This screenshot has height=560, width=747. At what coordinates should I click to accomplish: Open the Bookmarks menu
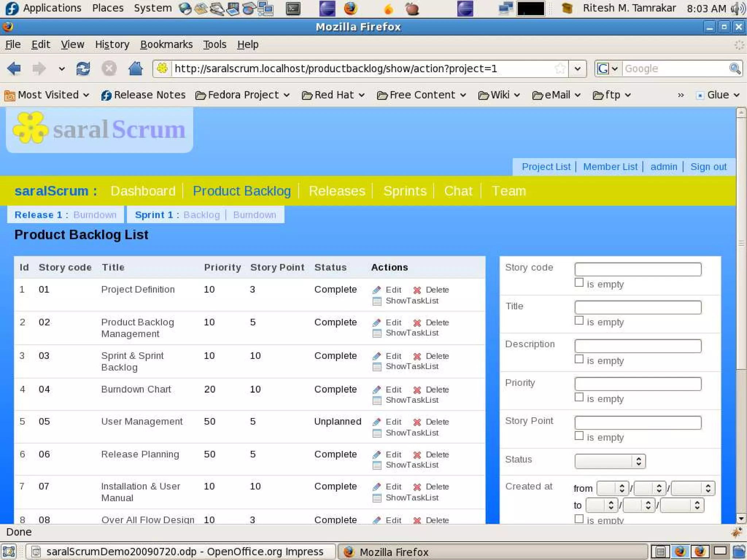click(166, 45)
